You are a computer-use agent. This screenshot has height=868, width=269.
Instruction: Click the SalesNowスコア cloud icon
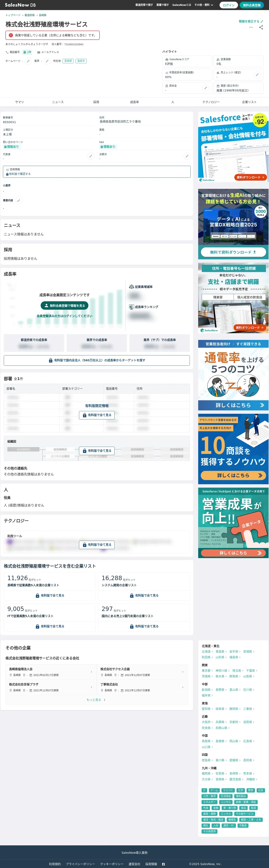click(167, 59)
